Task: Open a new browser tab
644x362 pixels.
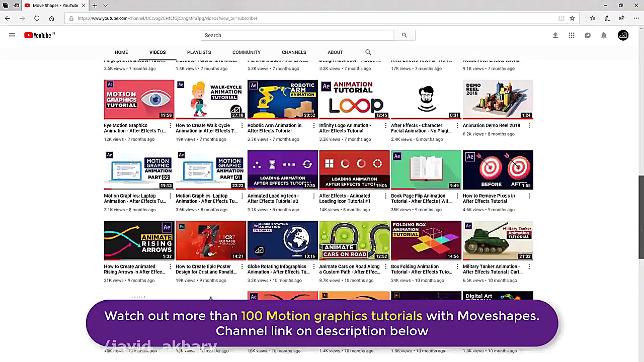Action: pyautogui.click(x=95, y=6)
